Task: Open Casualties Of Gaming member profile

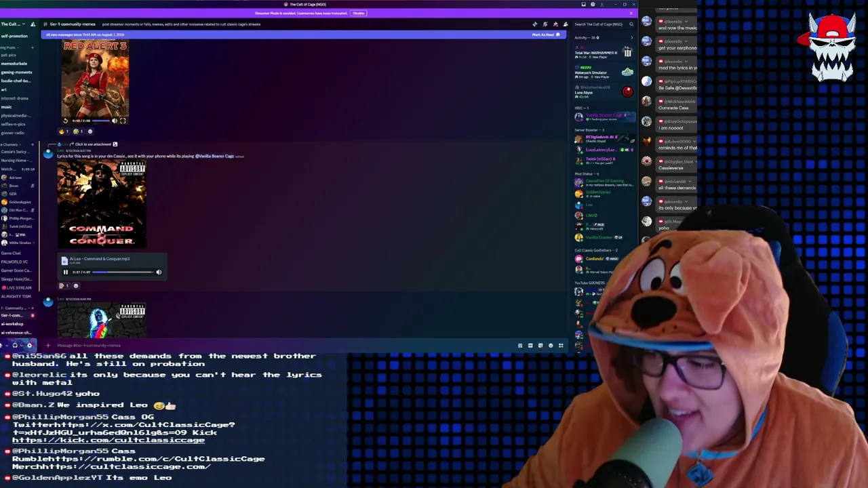Action: point(604,182)
